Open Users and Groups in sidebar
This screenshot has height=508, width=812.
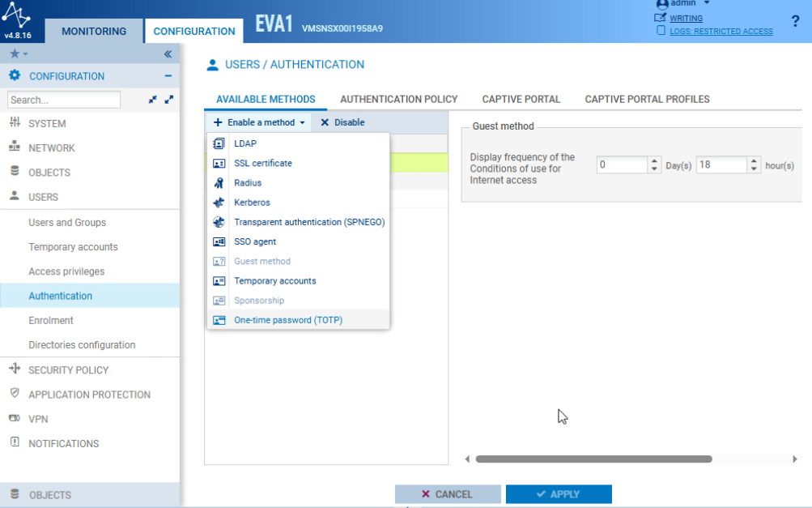67,222
